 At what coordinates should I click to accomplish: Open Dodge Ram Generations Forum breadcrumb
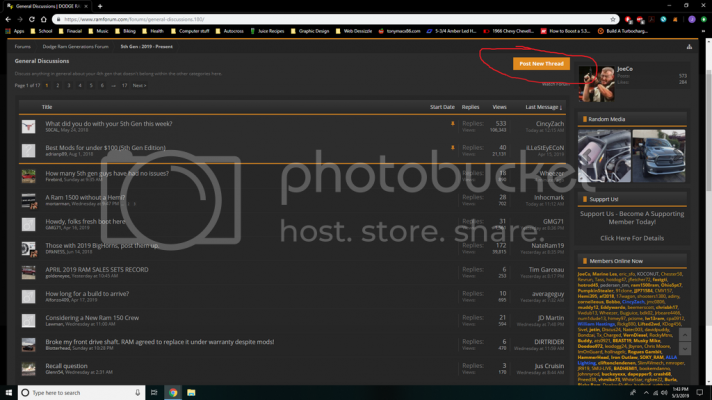coord(75,47)
